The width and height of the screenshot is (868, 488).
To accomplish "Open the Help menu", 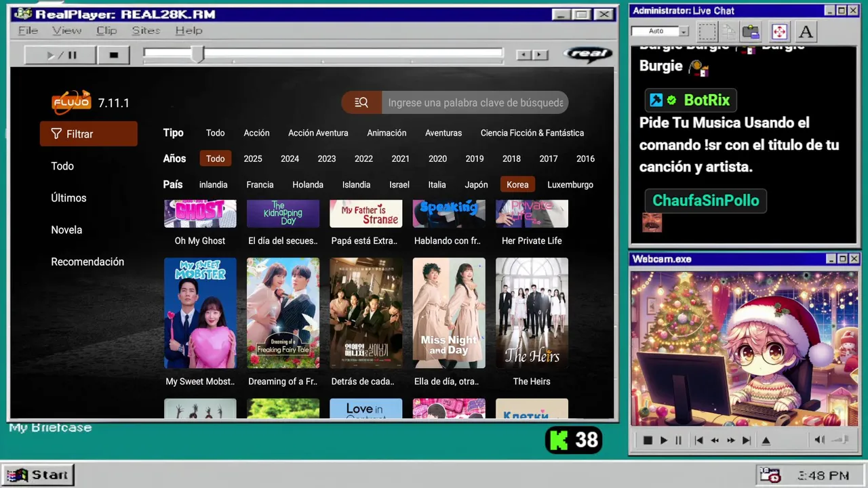I will [189, 30].
